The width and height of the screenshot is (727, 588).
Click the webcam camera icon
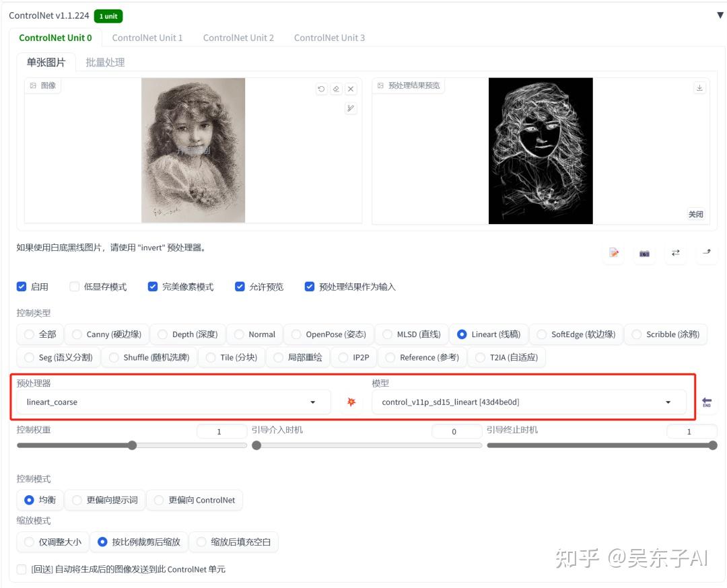[x=644, y=254]
